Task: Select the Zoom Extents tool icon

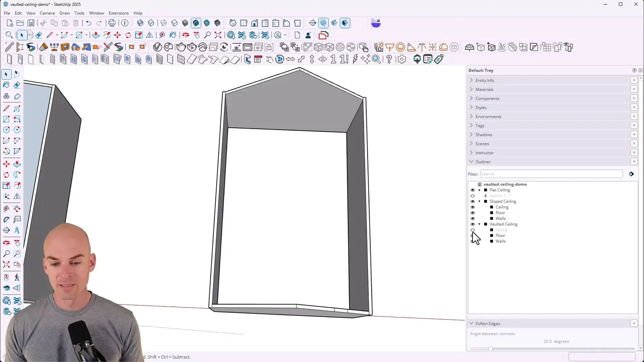Action: [x=218, y=35]
